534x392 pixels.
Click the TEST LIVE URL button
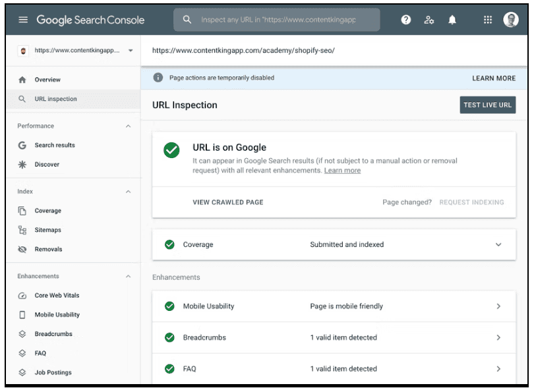[x=487, y=105]
